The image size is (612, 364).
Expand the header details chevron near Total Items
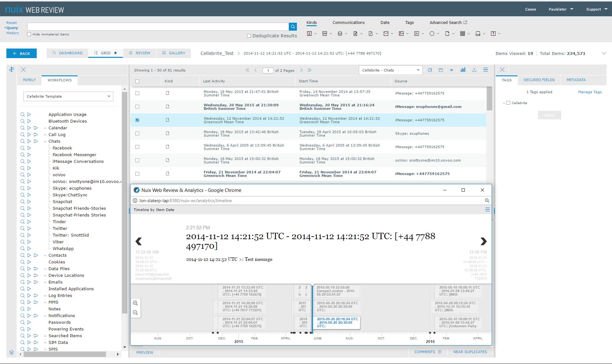click(604, 53)
